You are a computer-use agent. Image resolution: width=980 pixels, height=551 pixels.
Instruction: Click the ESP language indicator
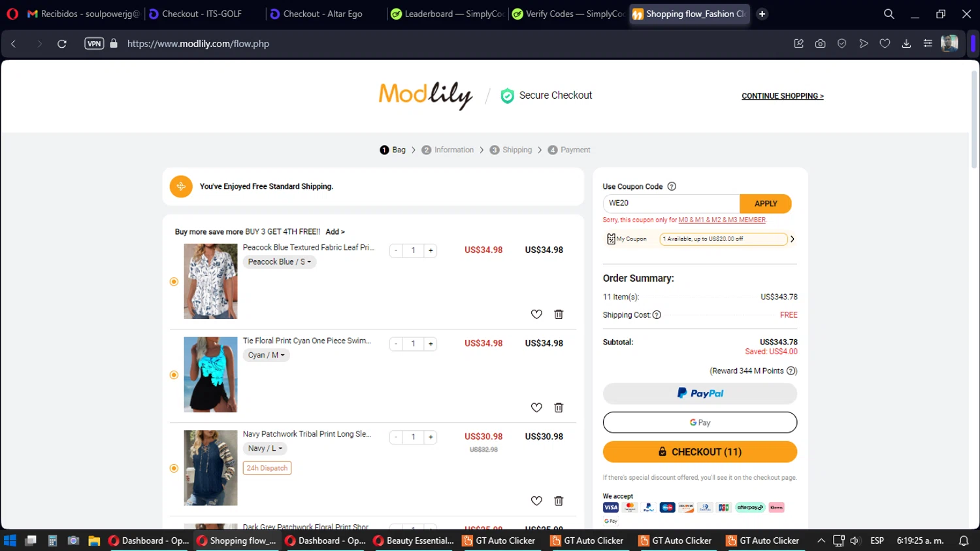coord(877,541)
